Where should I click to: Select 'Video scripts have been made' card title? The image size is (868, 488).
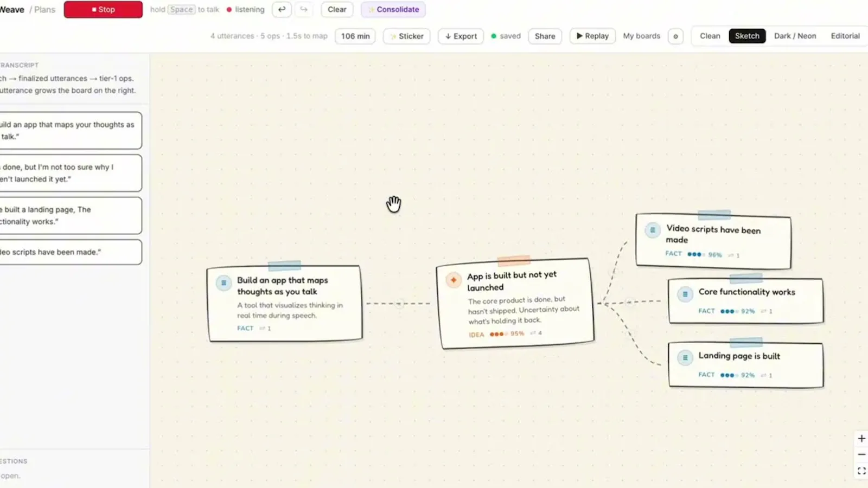coord(713,234)
